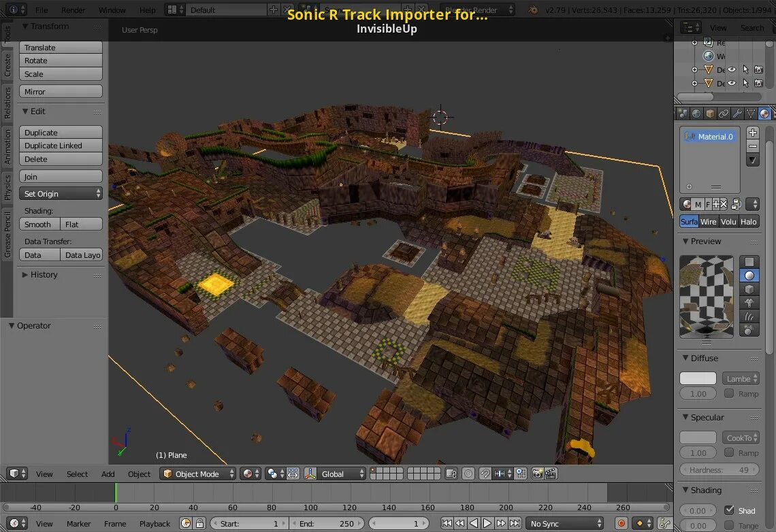Click the OpenGL render camera icon
This screenshot has height=532, width=776.
[x=537, y=473]
